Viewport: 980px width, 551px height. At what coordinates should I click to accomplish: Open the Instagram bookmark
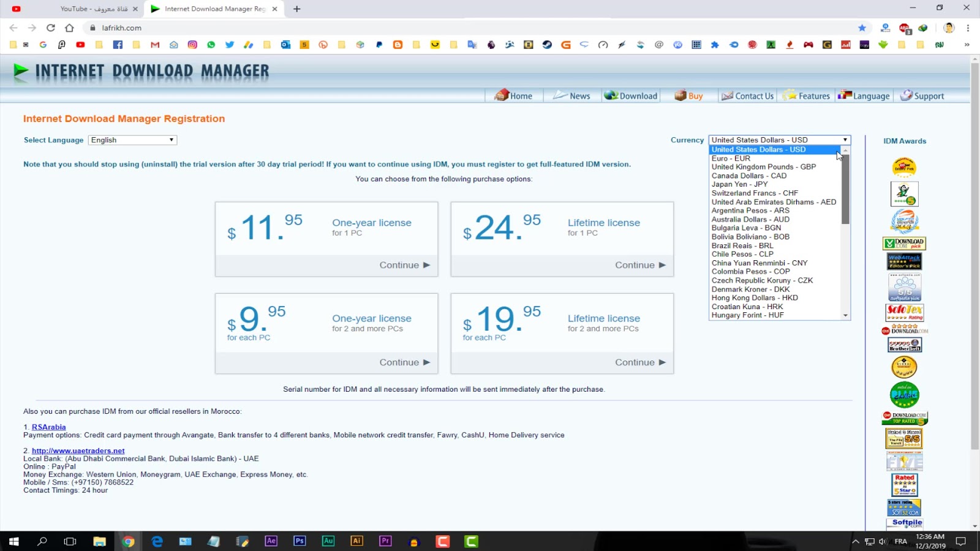pyautogui.click(x=192, y=45)
